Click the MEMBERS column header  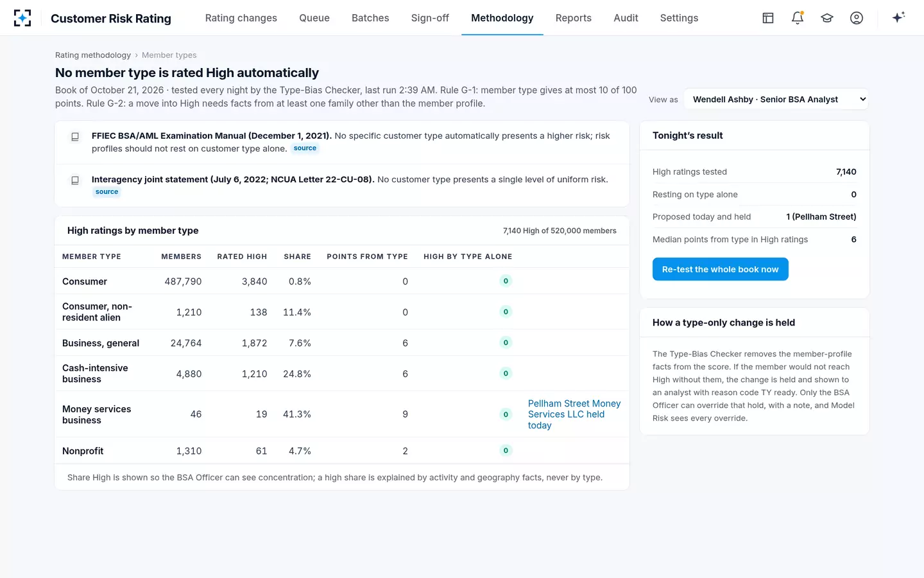[x=181, y=256]
